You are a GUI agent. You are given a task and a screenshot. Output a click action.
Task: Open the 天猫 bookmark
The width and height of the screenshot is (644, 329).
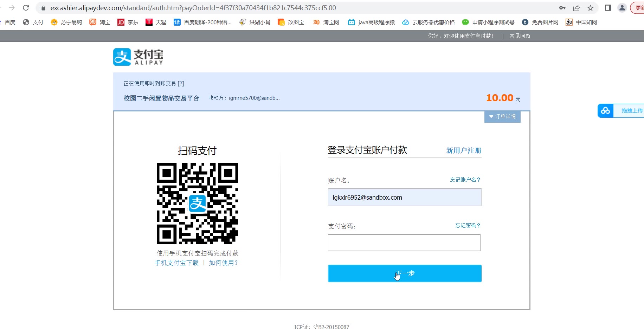[156, 22]
